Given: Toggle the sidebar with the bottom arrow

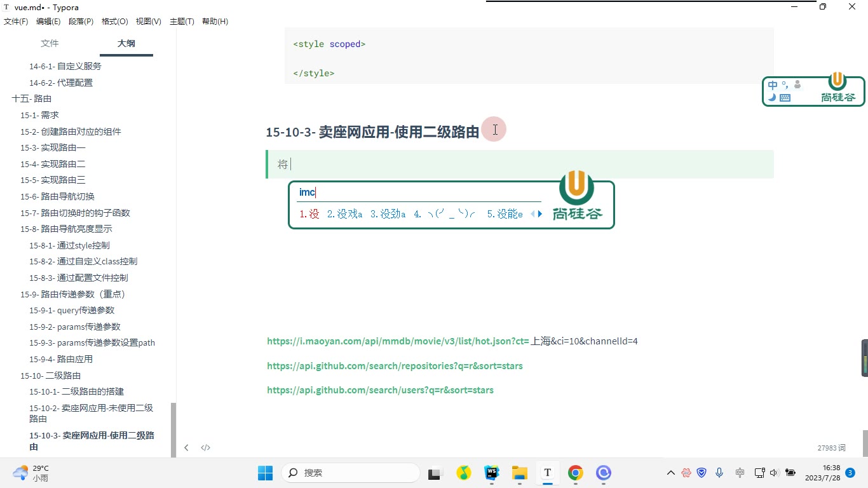Looking at the screenshot, I should click(x=186, y=448).
